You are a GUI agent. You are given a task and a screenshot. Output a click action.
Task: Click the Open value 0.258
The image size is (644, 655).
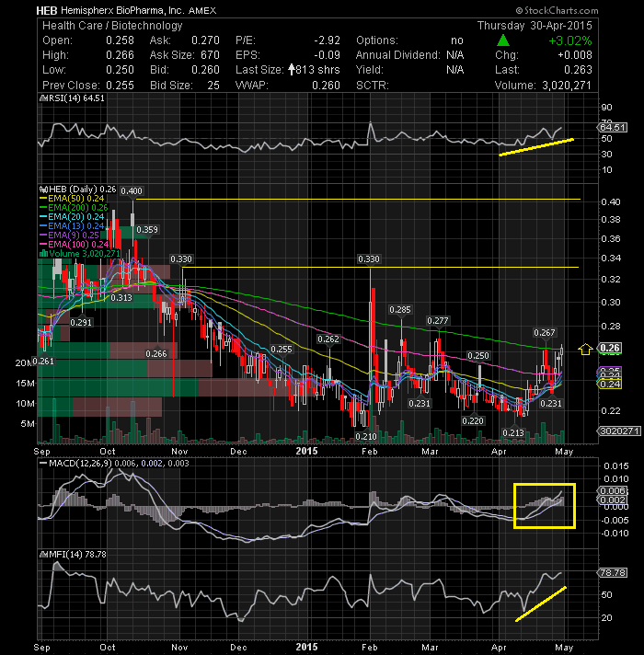coord(120,40)
